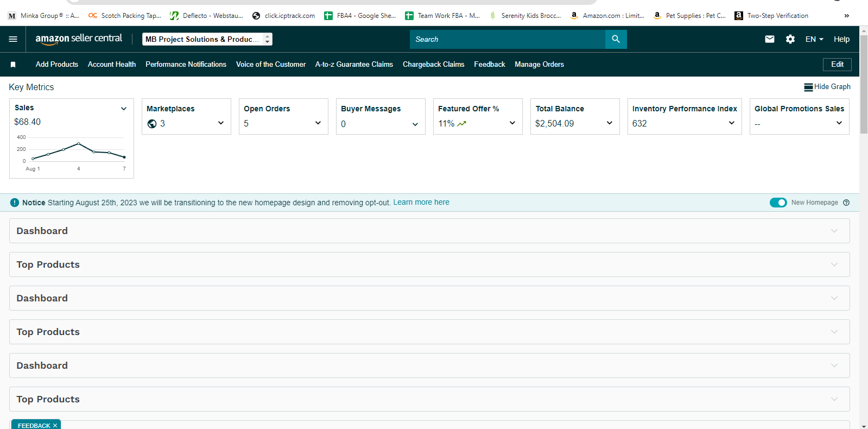Click the 632 inventory performance value
The image size is (868, 429).
point(639,123)
